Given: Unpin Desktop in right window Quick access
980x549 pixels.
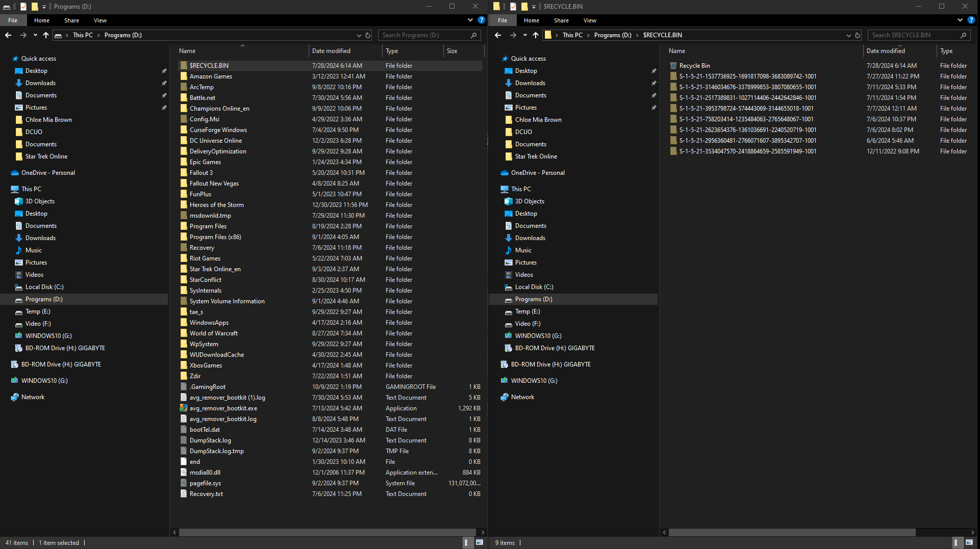Looking at the screenshot, I should (654, 71).
